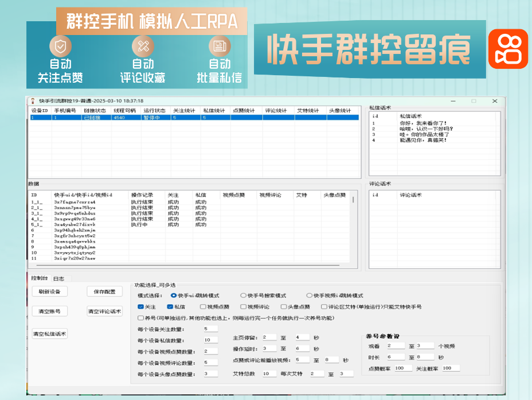Select data row 3xa4yabw27dixvk
The image size is (532, 400).
click(189, 224)
